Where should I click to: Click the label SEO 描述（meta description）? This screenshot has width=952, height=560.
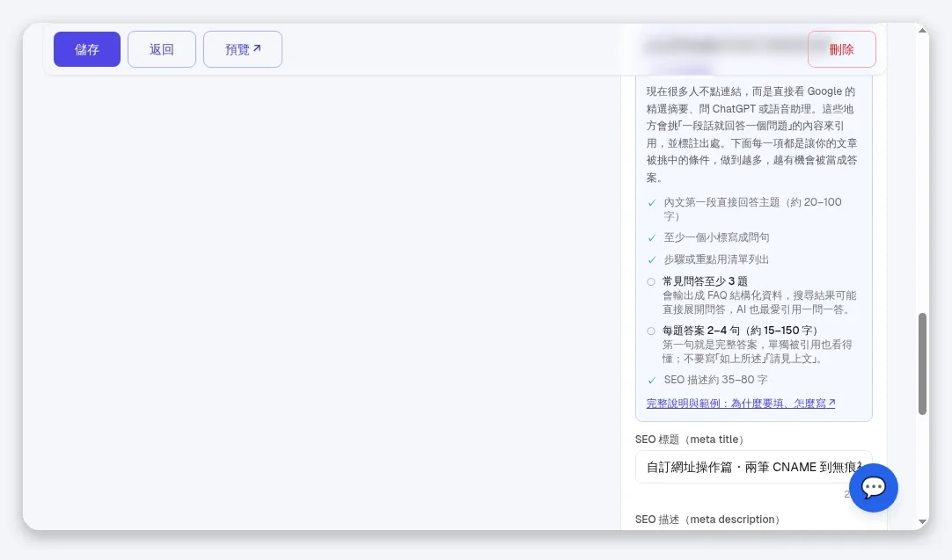coord(709,520)
